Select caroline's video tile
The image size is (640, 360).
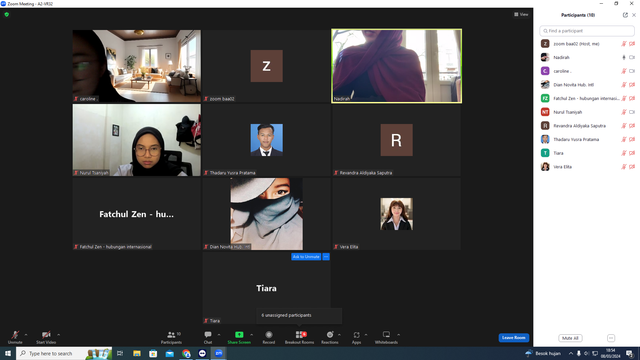pyautogui.click(x=137, y=66)
